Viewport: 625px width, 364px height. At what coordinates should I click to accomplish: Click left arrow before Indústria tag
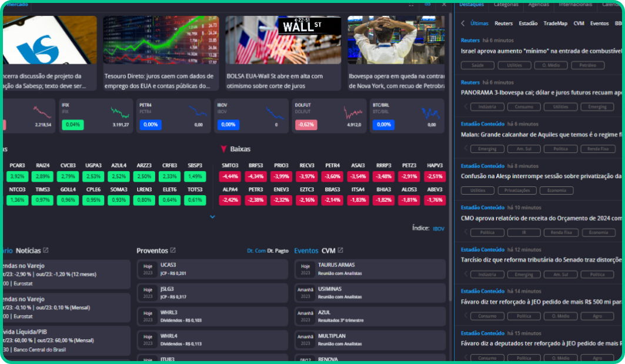click(x=466, y=107)
